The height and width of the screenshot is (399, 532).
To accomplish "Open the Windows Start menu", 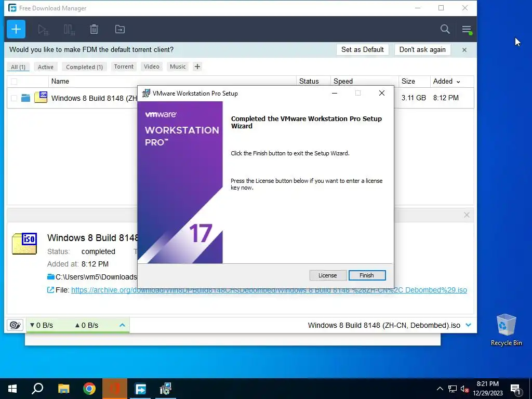I will pos(12,389).
